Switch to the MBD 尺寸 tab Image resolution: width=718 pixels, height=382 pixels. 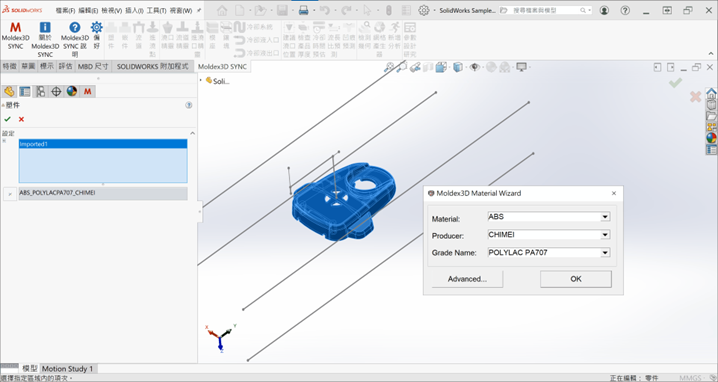(93, 66)
